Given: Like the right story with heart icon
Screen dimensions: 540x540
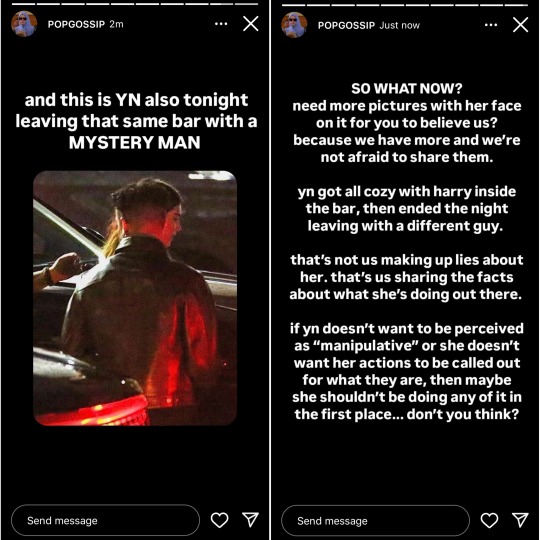Looking at the screenshot, I should [489, 520].
